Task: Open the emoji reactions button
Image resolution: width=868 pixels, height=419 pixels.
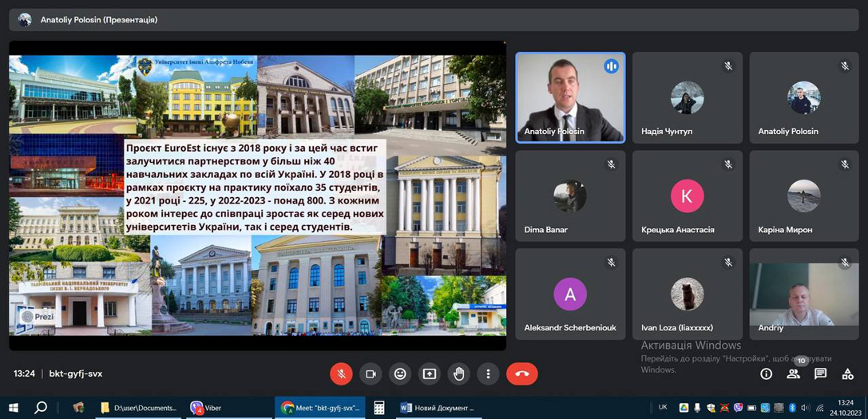Action: [x=400, y=374]
